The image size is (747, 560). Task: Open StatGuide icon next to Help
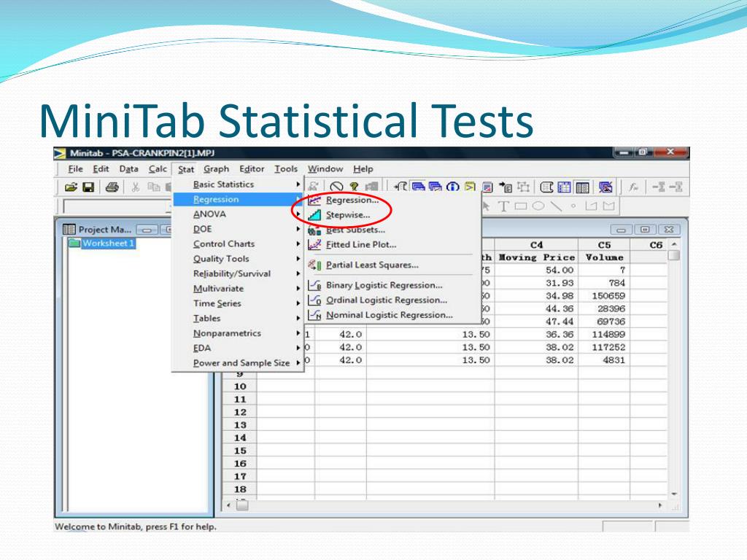pos(371,187)
